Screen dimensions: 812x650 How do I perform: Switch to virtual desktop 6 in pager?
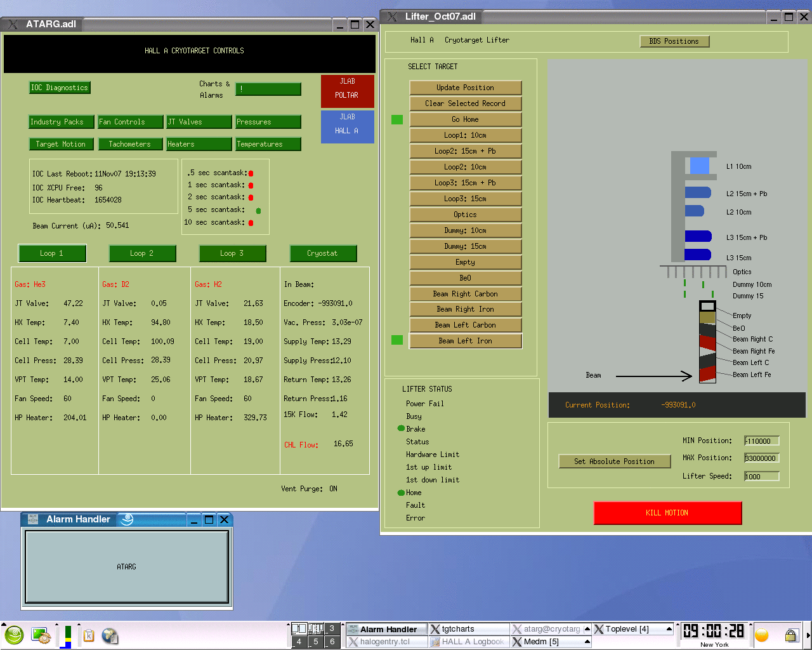pos(332,642)
